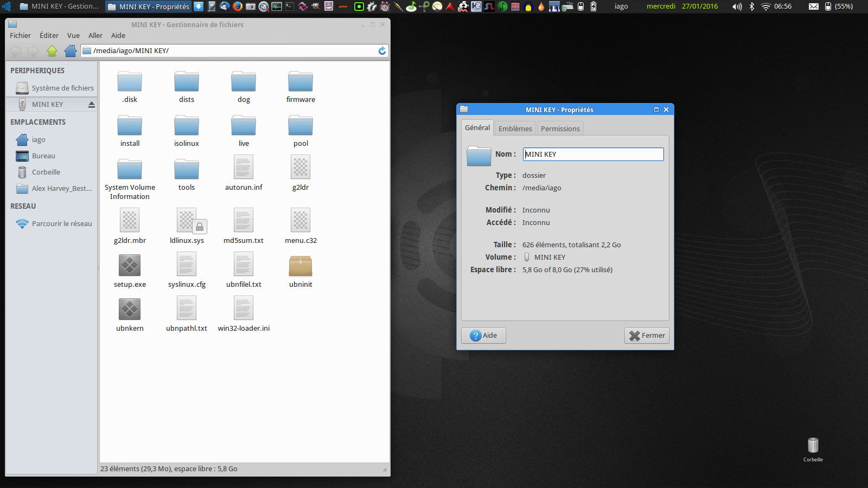The height and width of the screenshot is (488, 868).
Task: Select Système de fichiers in the sidebar
Action: coord(62,88)
